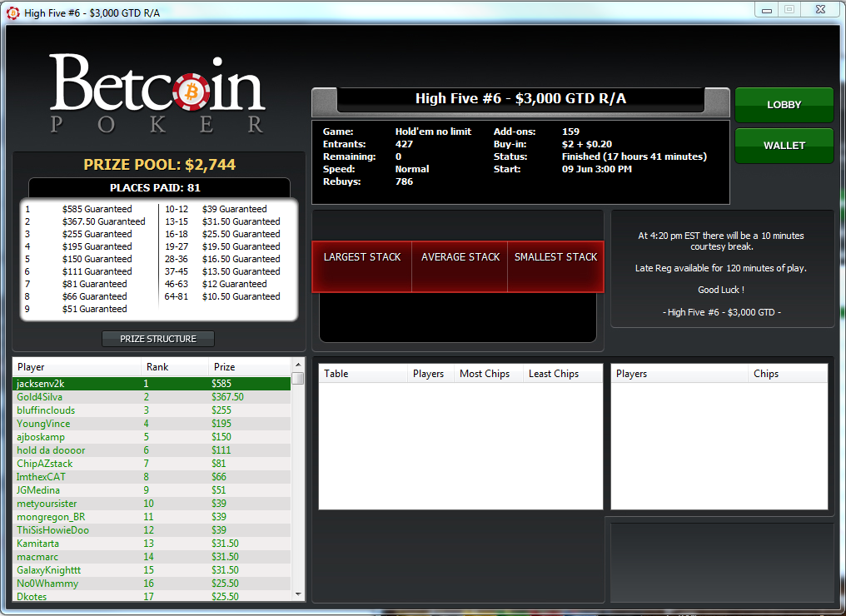This screenshot has height=616, width=846.
Task: Select player Kamitarta row
Action: click(x=152, y=544)
